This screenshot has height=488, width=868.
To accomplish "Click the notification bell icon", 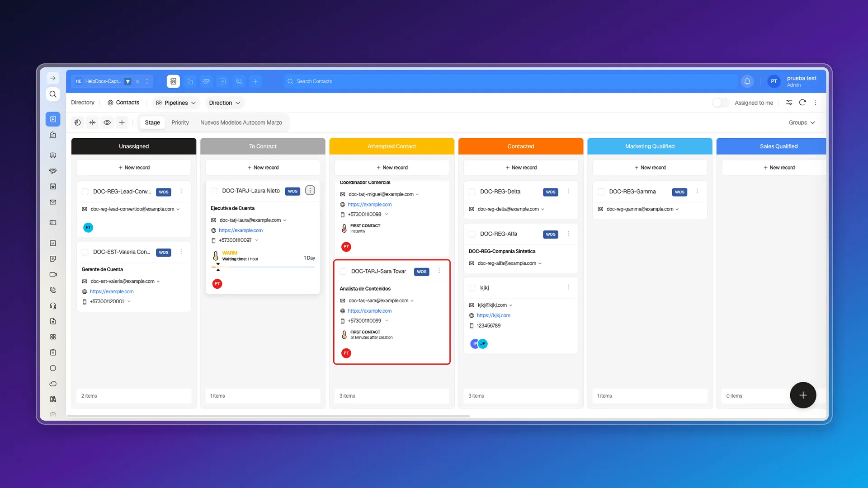I will [x=747, y=81].
